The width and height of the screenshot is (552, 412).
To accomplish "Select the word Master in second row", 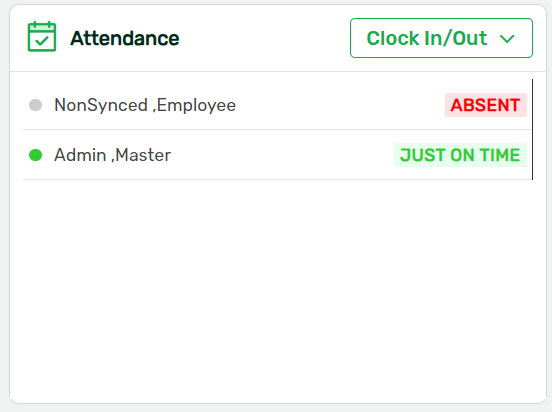I will point(143,155).
